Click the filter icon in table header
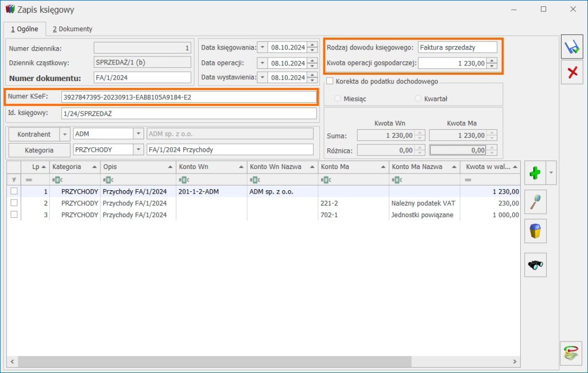This screenshot has width=588, height=373. 14,179
